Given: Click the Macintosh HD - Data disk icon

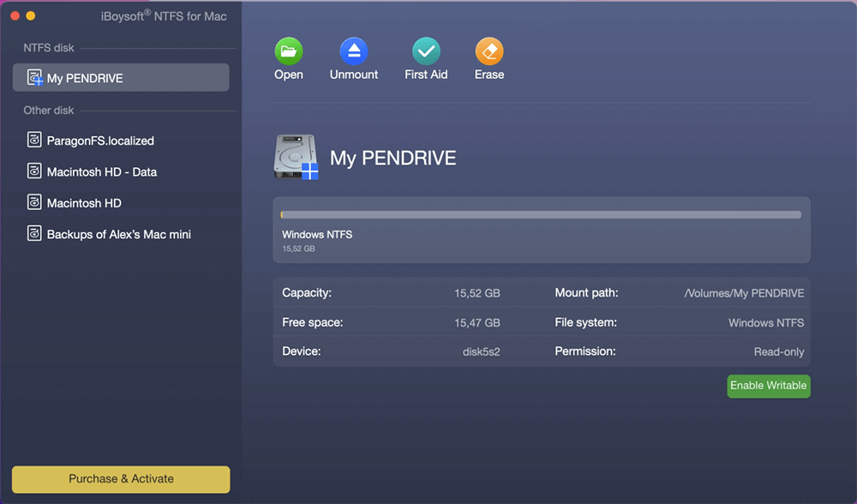Looking at the screenshot, I should (34, 171).
